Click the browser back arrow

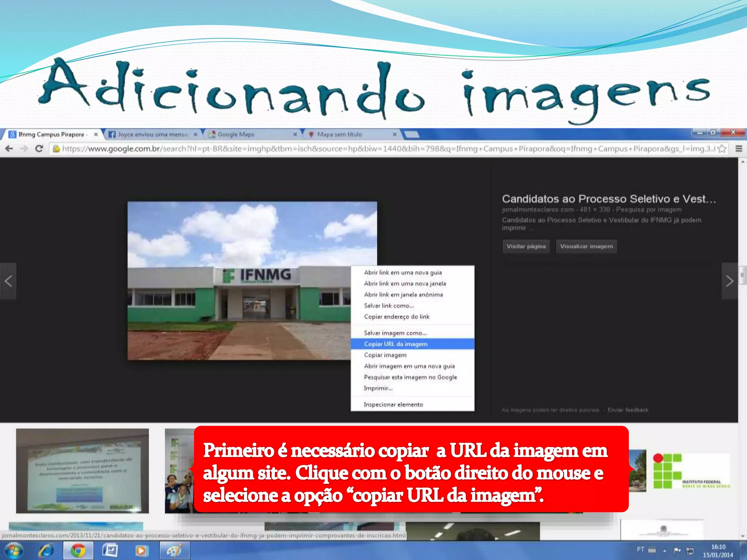9,148
